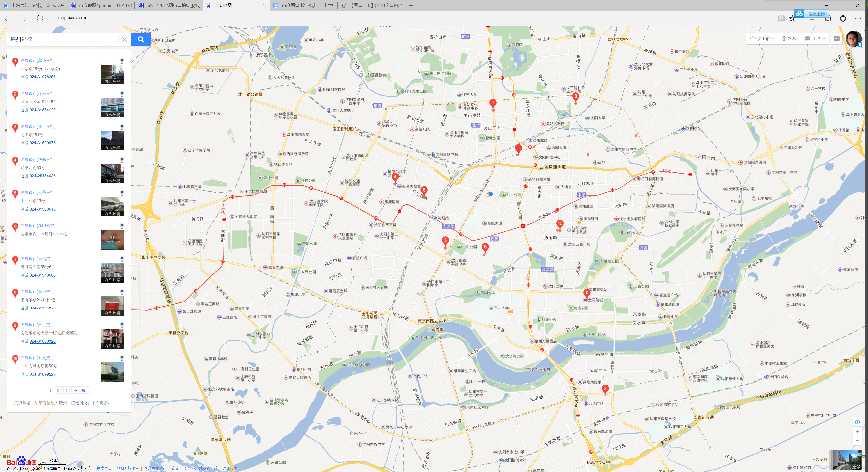868x472 pixels.
Task: Open 内部环境 photo of 北站支行
Action: pyautogui.click(x=112, y=75)
